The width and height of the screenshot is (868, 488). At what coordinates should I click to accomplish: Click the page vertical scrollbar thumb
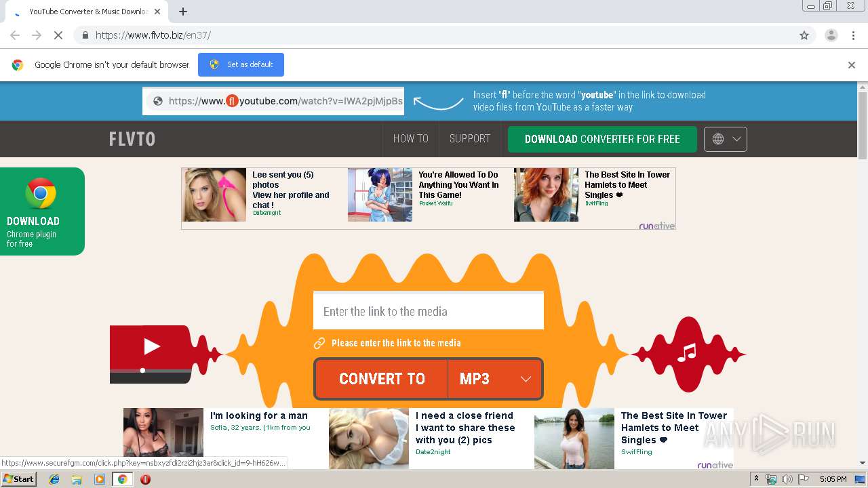863,125
